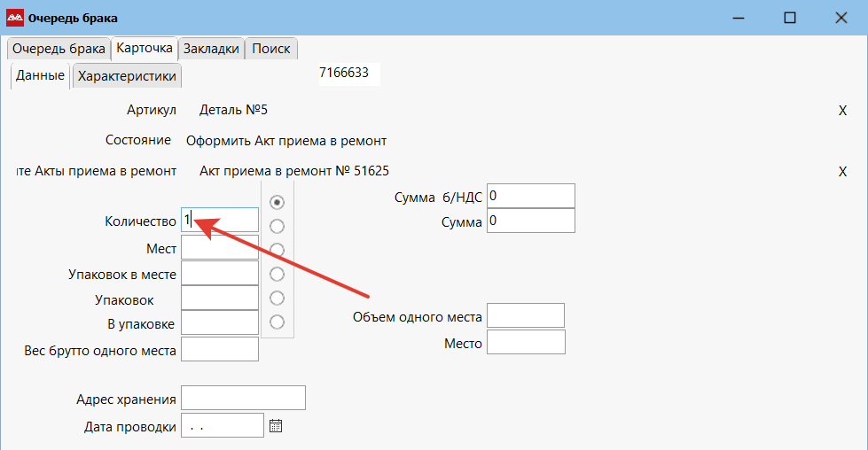Focus the Сумма б/НДС field
The height and width of the screenshot is (450, 868).
(x=530, y=196)
